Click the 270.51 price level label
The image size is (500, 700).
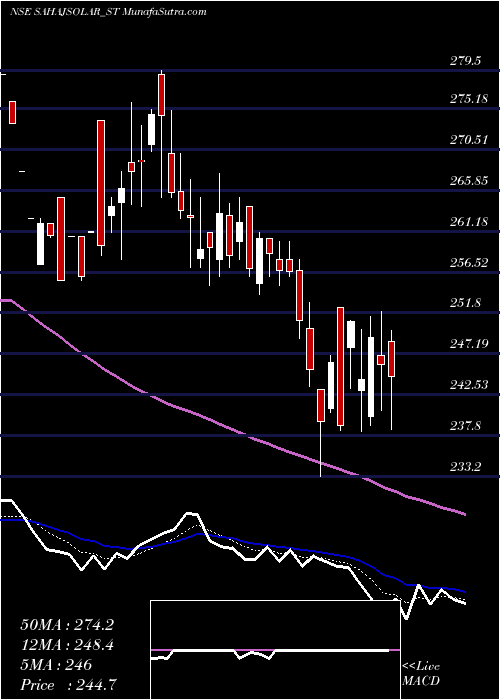click(x=468, y=140)
